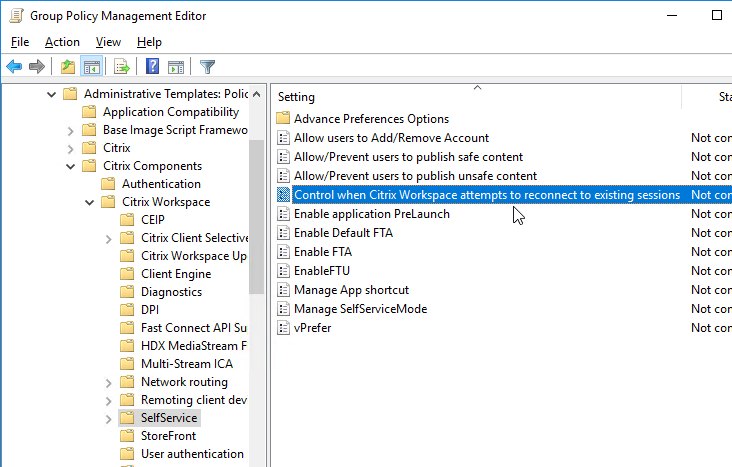The height and width of the screenshot is (467, 732).
Task: Select the User authentication folder
Action: pyautogui.click(x=192, y=454)
